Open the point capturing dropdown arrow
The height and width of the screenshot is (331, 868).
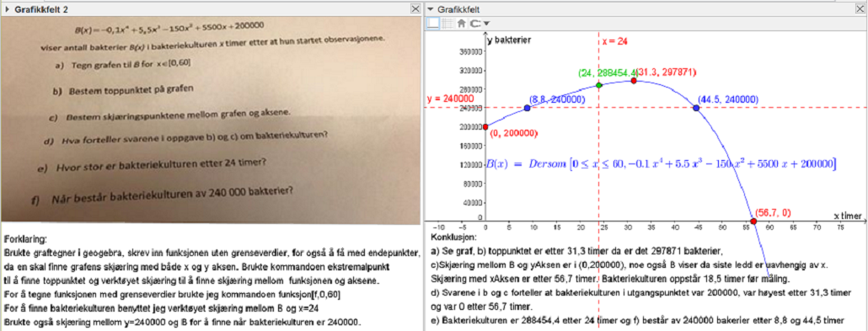pos(486,24)
